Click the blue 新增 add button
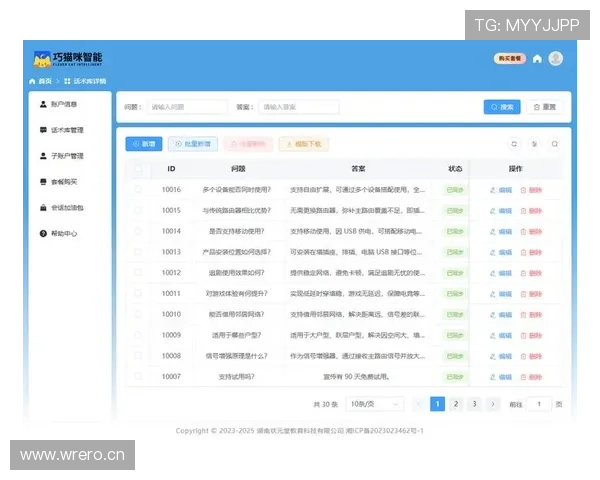This screenshot has width=600, height=480. click(x=144, y=144)
